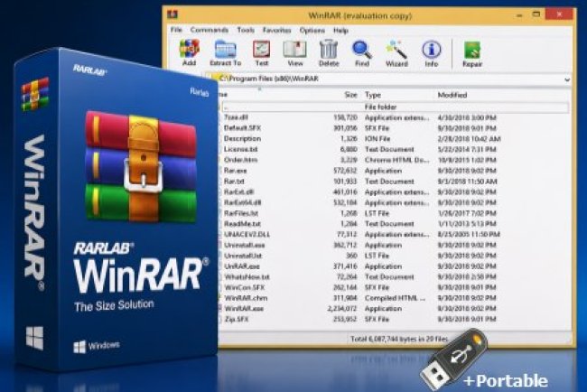The image size is (587, 392).
Task: Select the License.txt file
Action: (x=241, y=149)
